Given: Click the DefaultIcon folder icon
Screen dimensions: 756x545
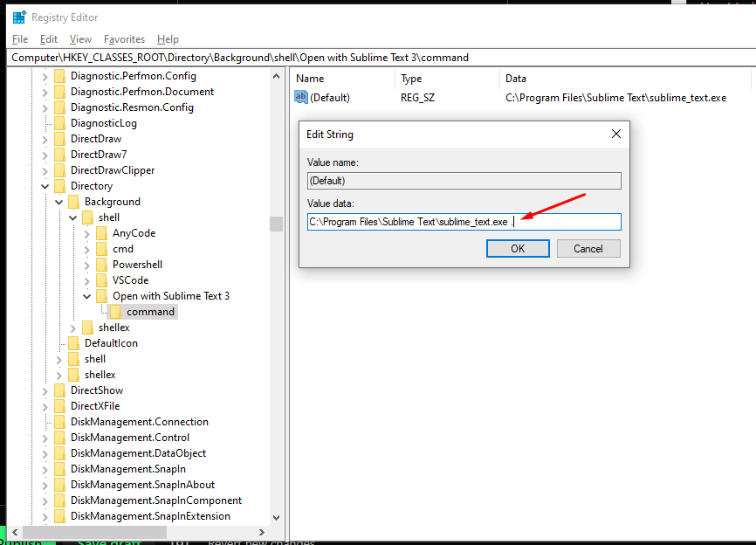Looking at the screenshot, I should pyautogui.click(x=74, y=343).
